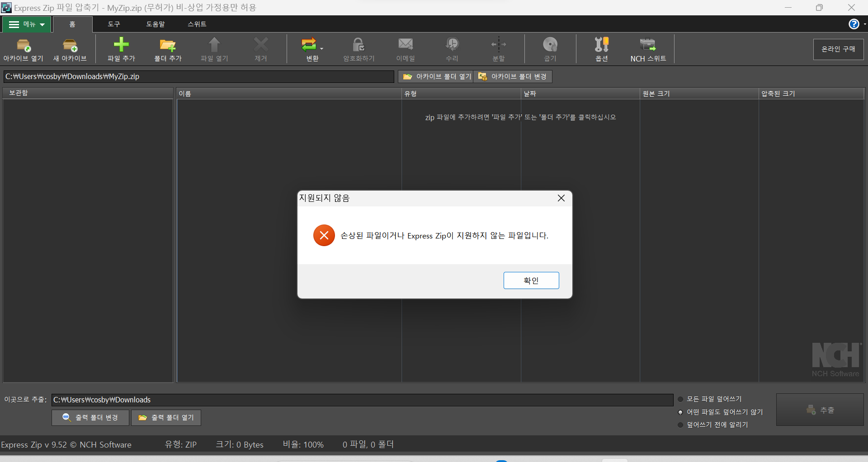
Task: Switch to the 스위트 tab
Action: [197, 24]
